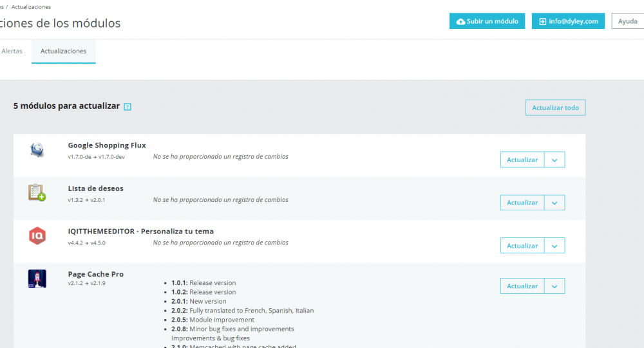Click version text v2.1.2 → v2.1.9

click(x=86, y=283)
